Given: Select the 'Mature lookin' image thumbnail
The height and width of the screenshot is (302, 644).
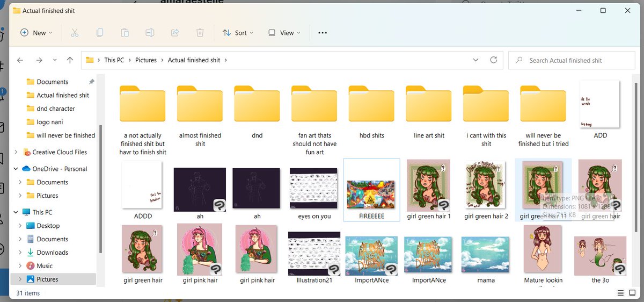Looking at the screenshot, I should pyautogui.click(x=543, y=250).
